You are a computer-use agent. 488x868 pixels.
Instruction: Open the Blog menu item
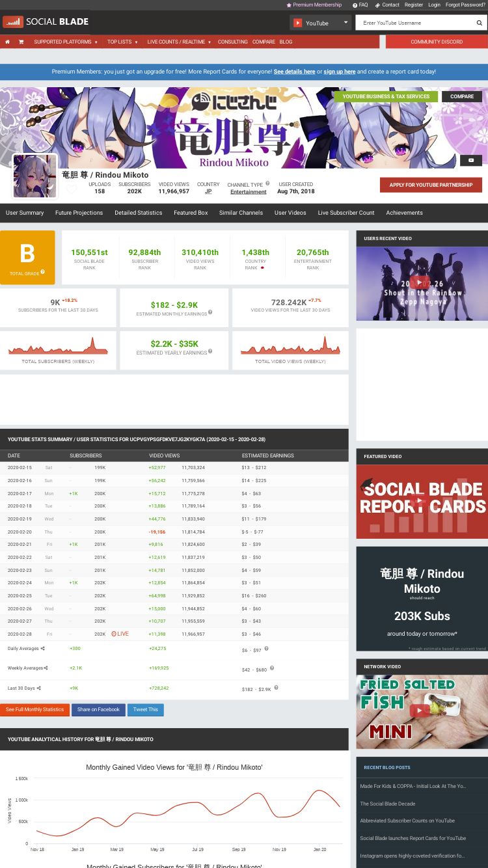pos(286,42)
